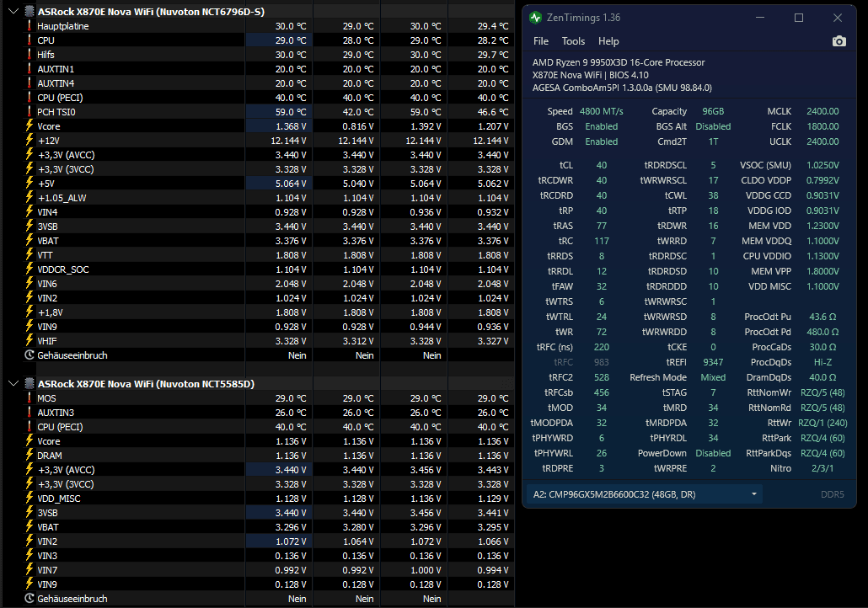This screenshot has height=608, width=868.
Task: Open the Help menu in ZenTimings
Action: 608,41
